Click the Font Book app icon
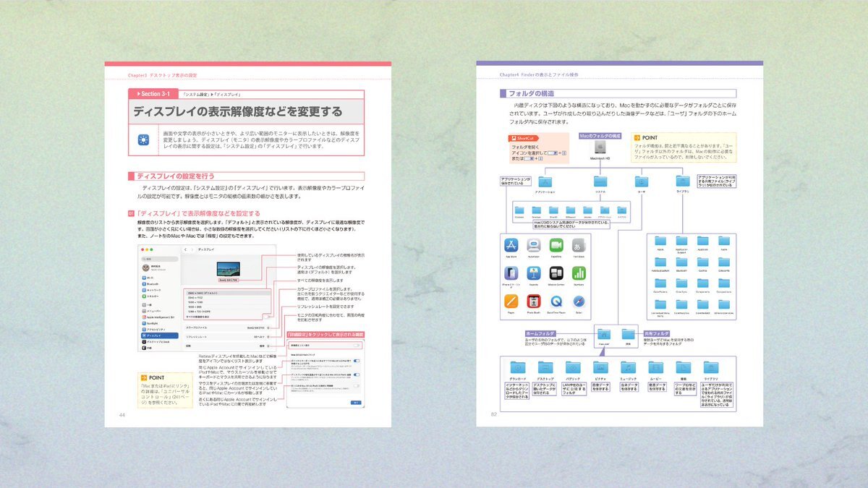 [579, 245]
